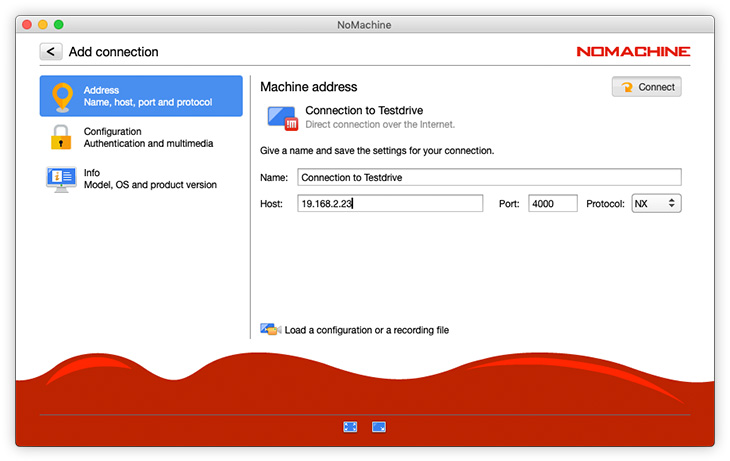This screenshot has height=461, width=730.
Task: Click the yellow padlock Configuration icon
Action: (62, 137)
